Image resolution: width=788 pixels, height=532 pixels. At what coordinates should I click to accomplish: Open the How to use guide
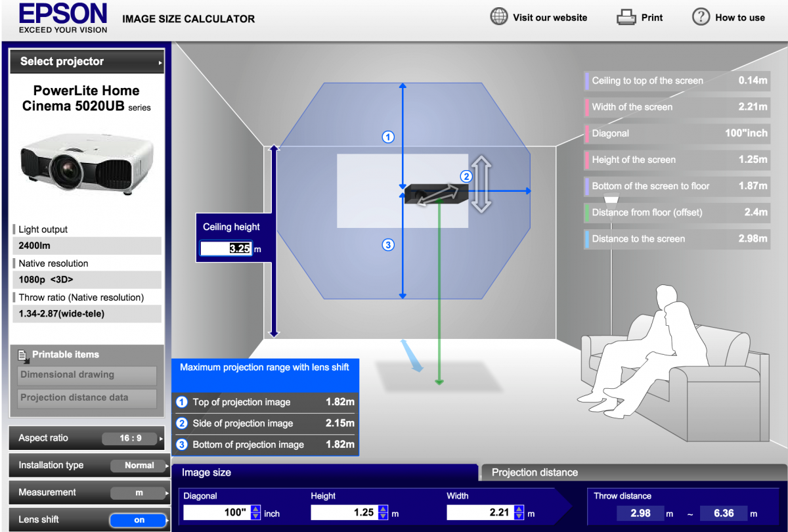740,18
